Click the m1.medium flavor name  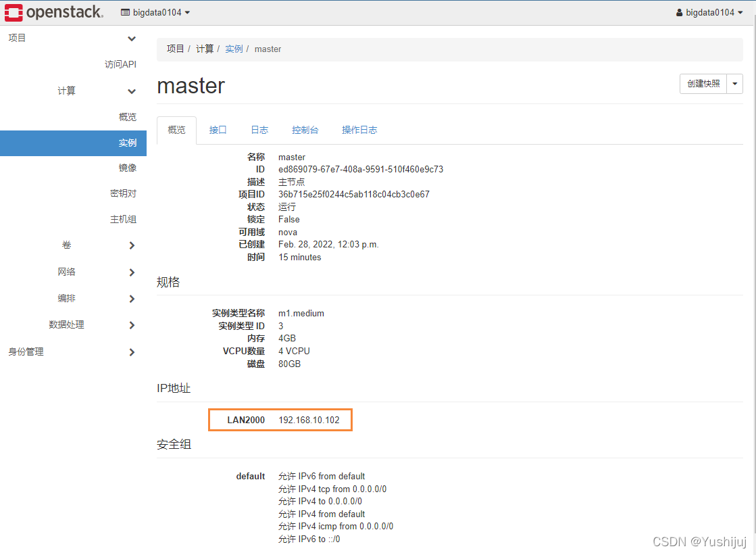tap(301, 313)
